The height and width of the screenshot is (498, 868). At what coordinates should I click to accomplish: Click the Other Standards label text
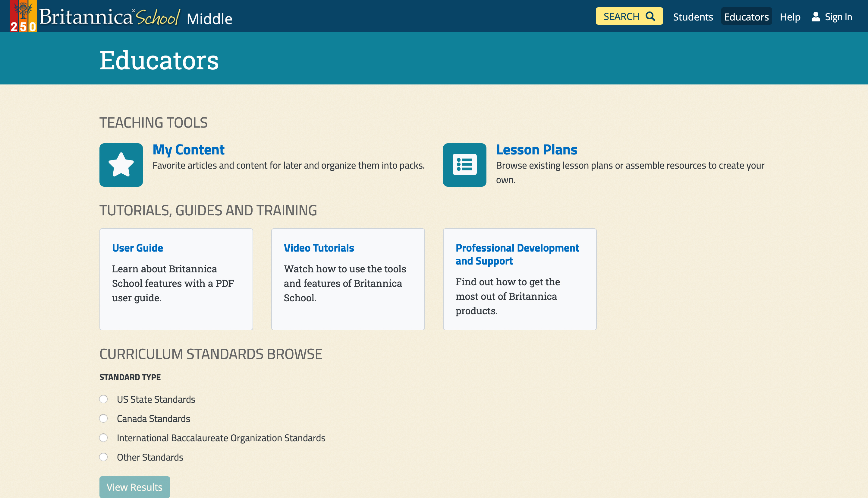150,457
